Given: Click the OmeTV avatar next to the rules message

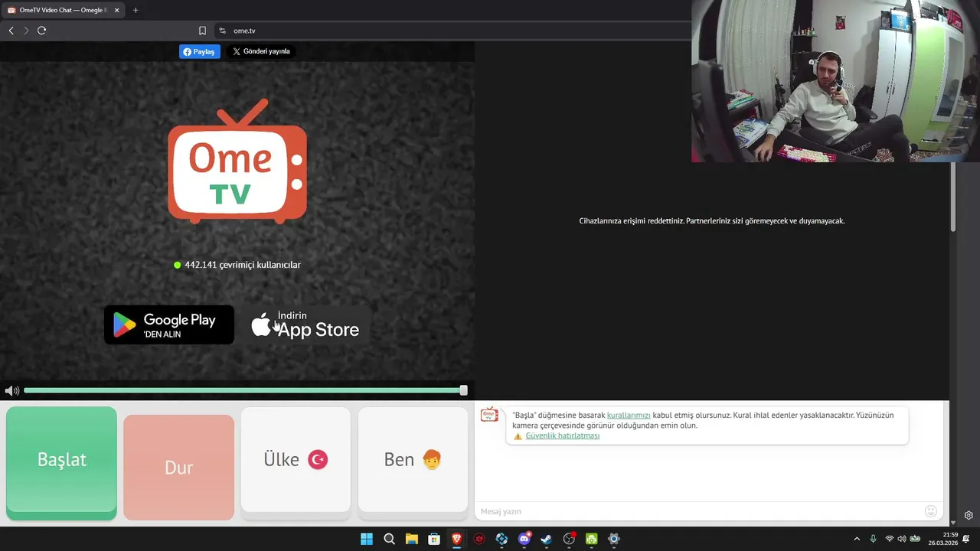Looking at the screenshot, I should (489, 415).
